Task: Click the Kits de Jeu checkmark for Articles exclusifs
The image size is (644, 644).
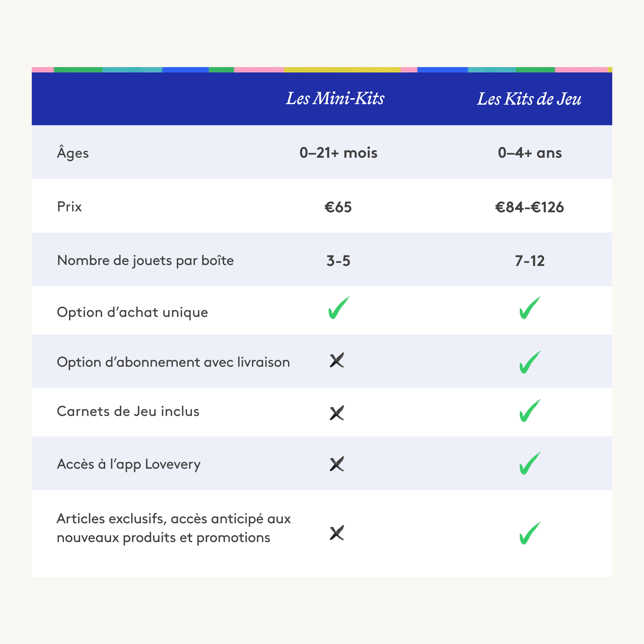Action: point(529,533)
